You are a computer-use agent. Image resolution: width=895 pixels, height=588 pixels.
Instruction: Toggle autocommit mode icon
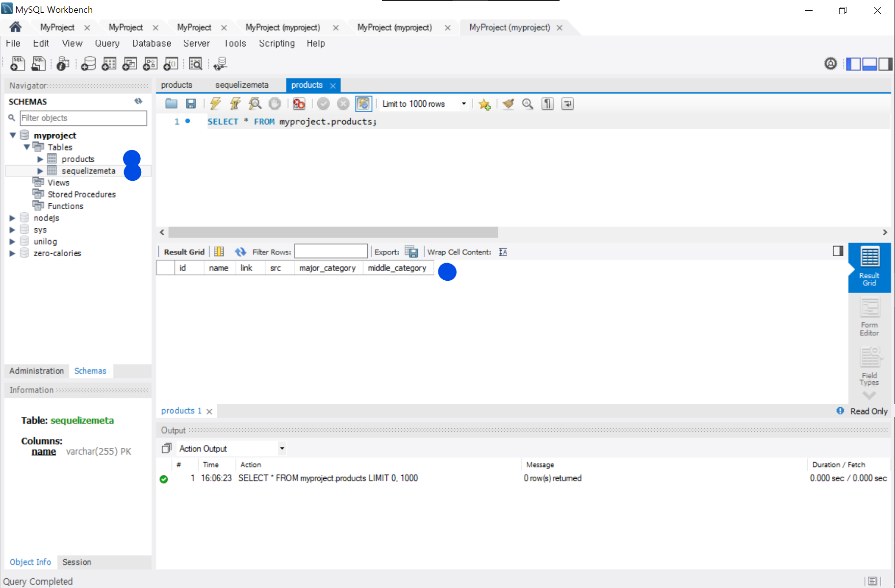363,103
